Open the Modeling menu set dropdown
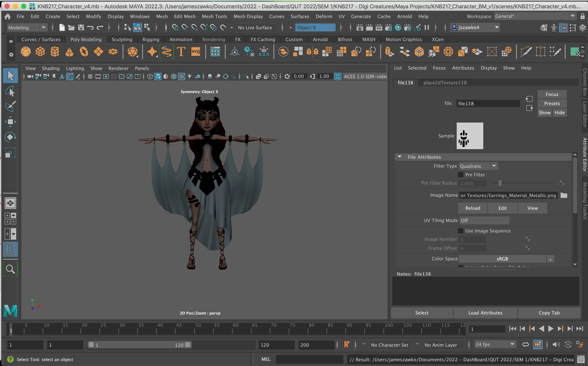 (x=27, y=28)
